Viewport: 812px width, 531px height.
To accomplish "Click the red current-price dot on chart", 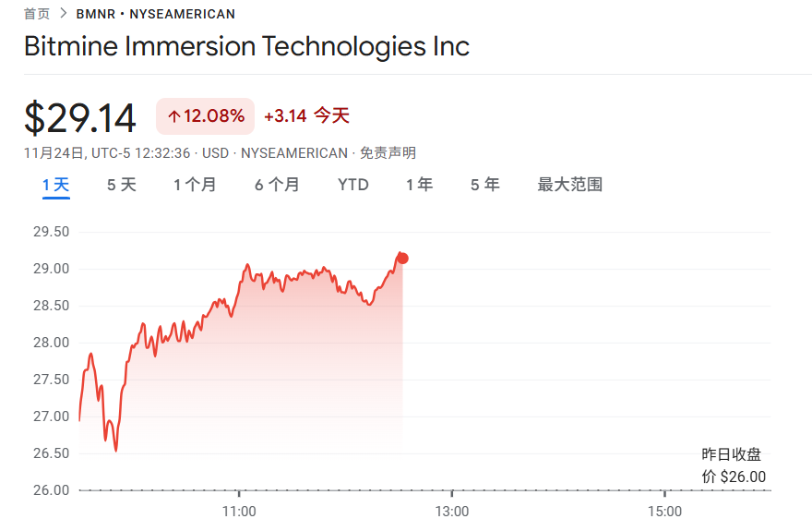I will tap(402, 258).
